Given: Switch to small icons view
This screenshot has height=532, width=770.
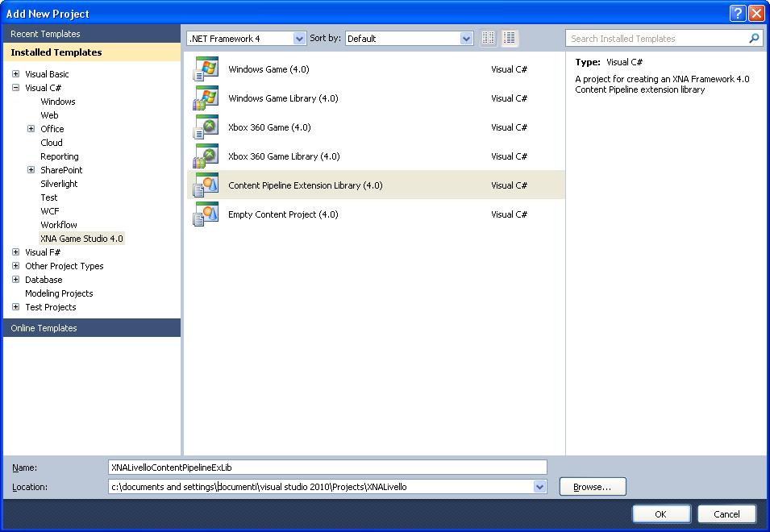Looking at the screenshot, I should [x=489, y=38].
